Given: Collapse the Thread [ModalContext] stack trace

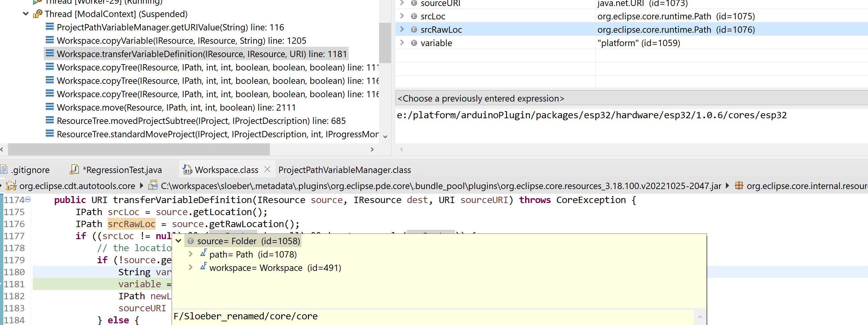Looking at the screenshot, I should pyautogui.click(x=26, y=14).
